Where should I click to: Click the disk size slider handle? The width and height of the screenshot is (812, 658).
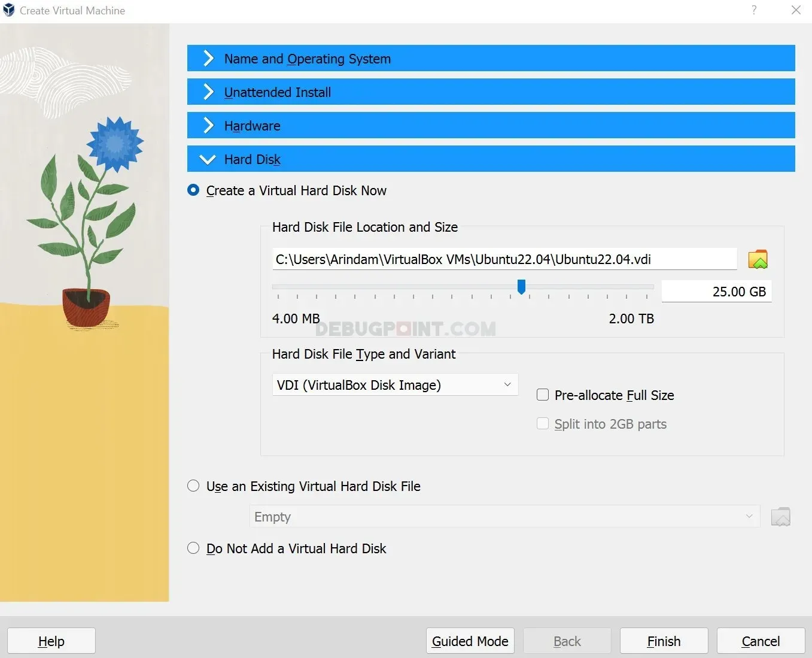pyautogui.click(x=521, y=287)
